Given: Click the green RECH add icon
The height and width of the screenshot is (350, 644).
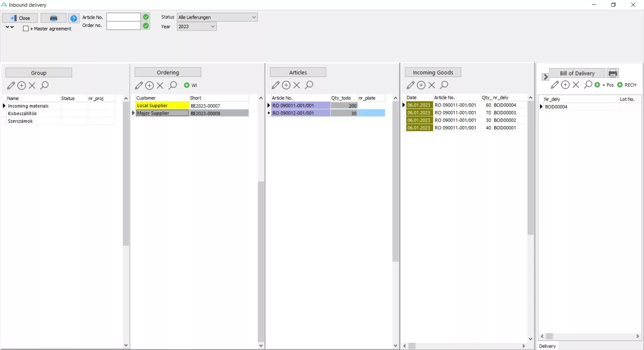Looking at the screenshot, I should click(x=620, y=85).
